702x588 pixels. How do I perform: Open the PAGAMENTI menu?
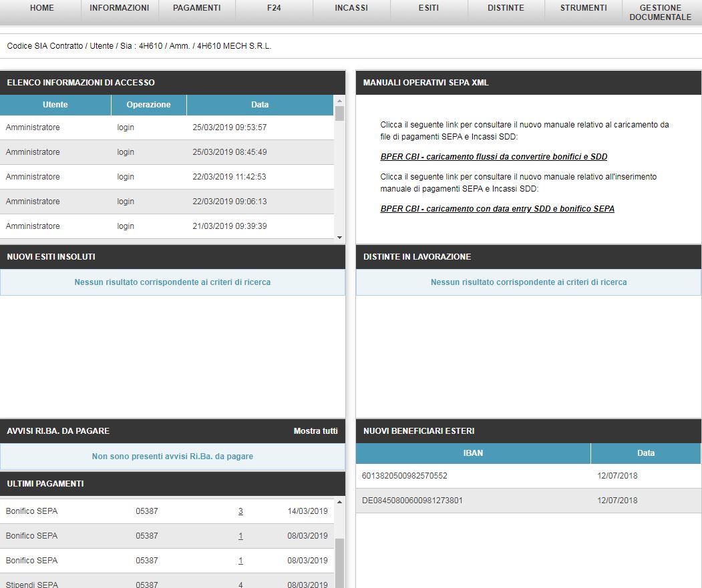tap(196, 8)
